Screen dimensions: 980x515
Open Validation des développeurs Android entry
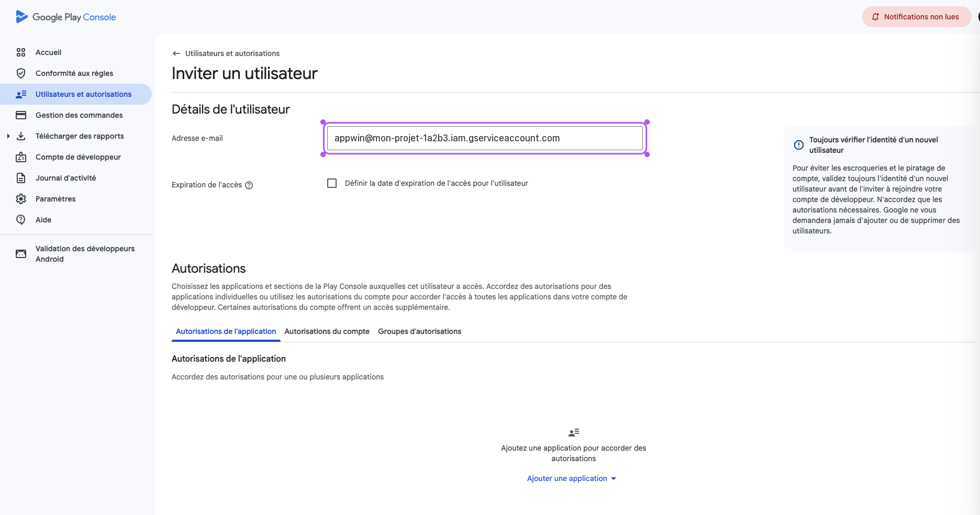pyautogui.click(x=76, y=254)
